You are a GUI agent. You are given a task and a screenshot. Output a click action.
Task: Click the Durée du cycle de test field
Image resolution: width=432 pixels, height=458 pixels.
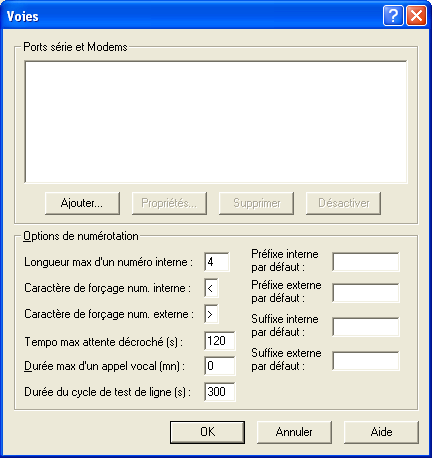coord(220,392)
